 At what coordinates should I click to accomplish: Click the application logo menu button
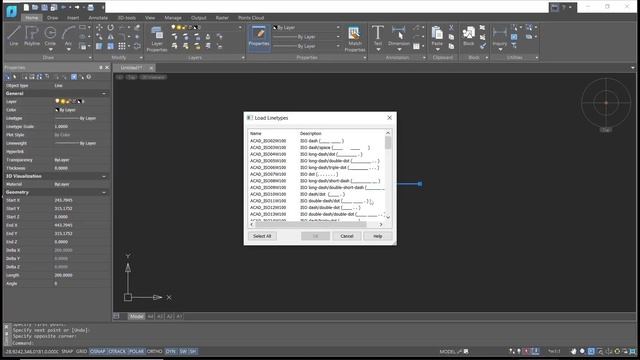11,11
